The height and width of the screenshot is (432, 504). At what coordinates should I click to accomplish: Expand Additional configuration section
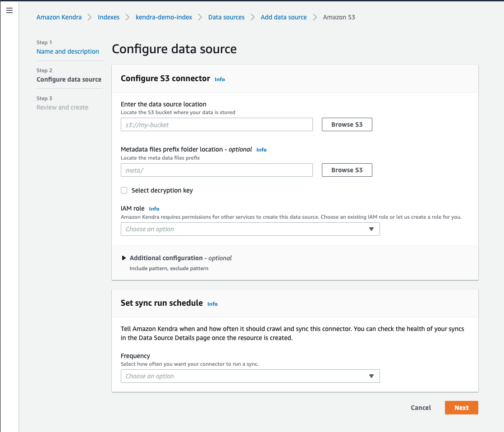pyautogui.click(x=124, y=258)
